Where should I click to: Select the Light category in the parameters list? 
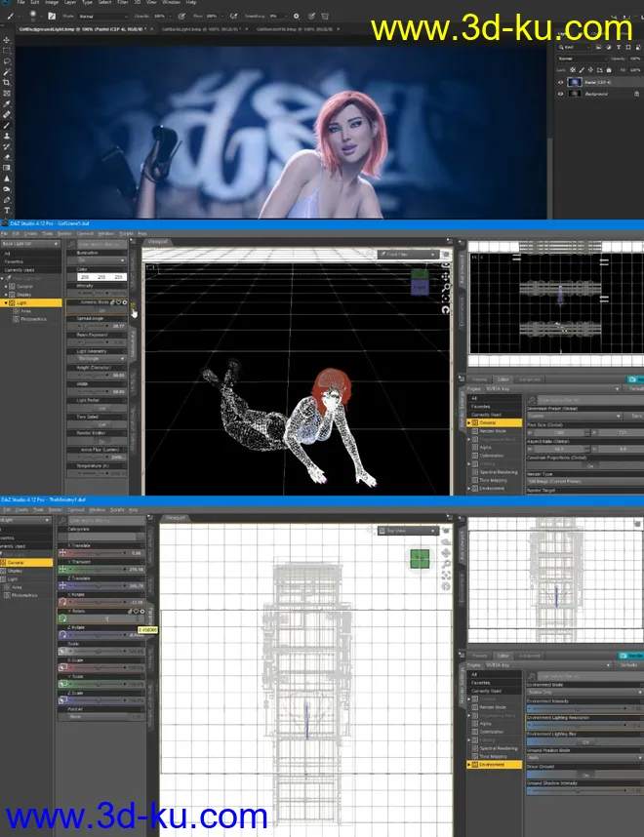coord(15,579)
